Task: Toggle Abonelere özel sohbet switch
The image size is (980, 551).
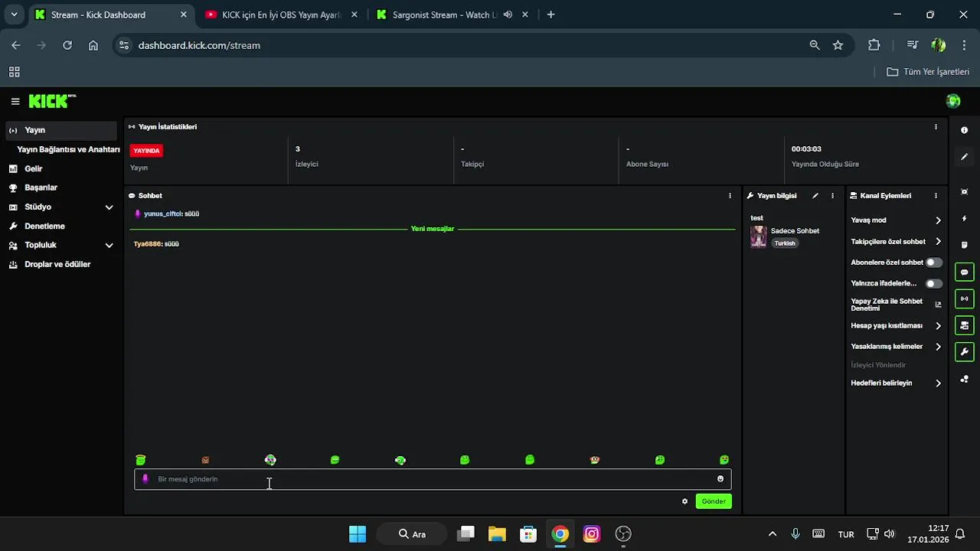Action: [x=934, y=262]
